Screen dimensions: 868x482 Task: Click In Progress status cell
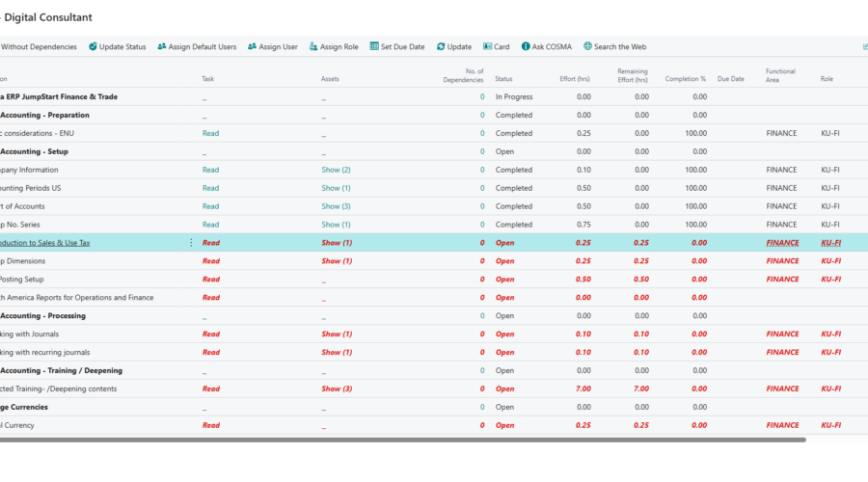(514, 96)
